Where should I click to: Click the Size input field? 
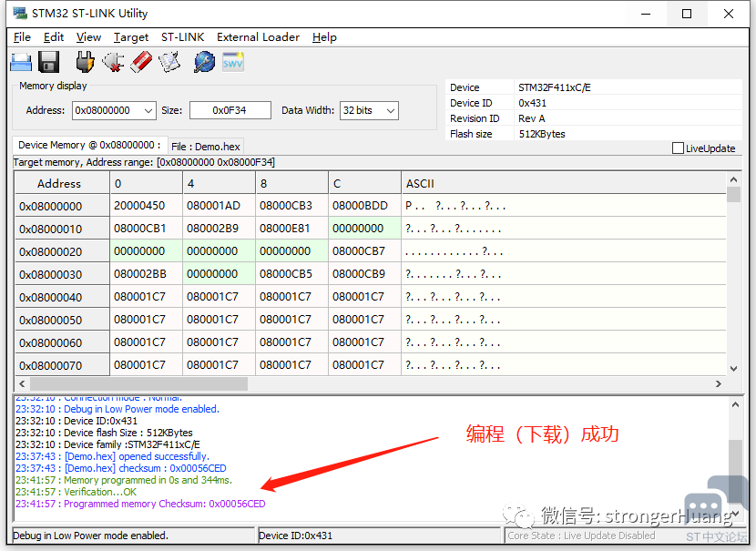(x=230, y=110)
